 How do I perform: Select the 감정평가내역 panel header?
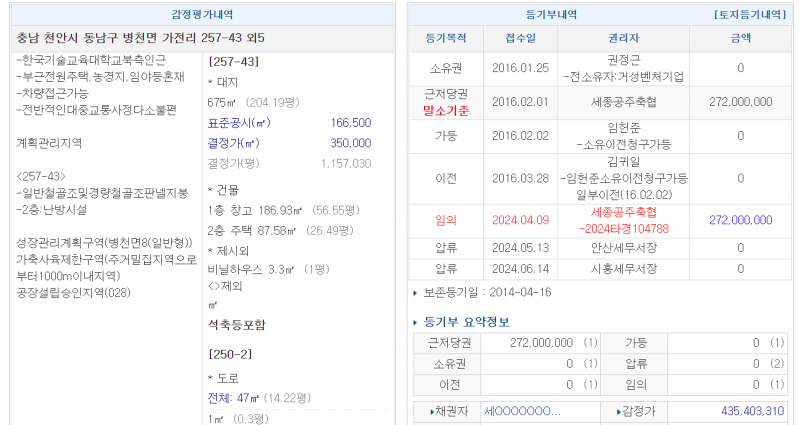point(201,16)
